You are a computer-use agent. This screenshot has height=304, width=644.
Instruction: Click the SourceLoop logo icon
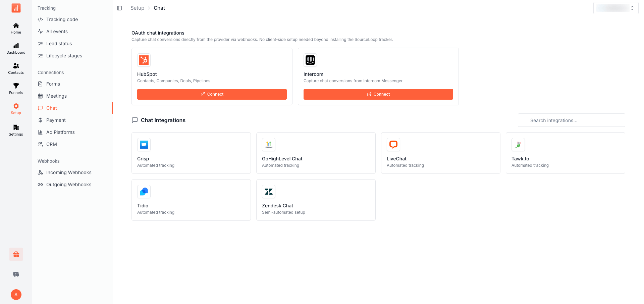coord(16,8)
